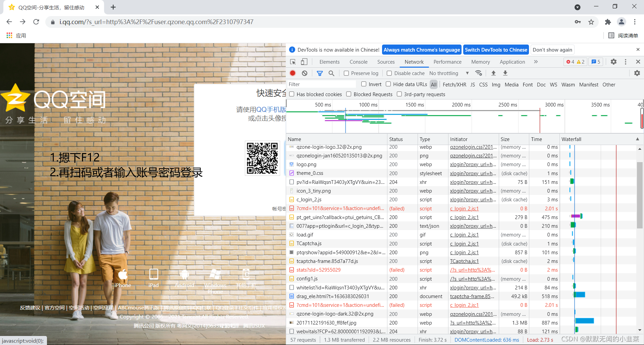The width and height of the screenshot is (644, 345).
Task: Open the Chrome profile avatar
Action: click(622, 22)
